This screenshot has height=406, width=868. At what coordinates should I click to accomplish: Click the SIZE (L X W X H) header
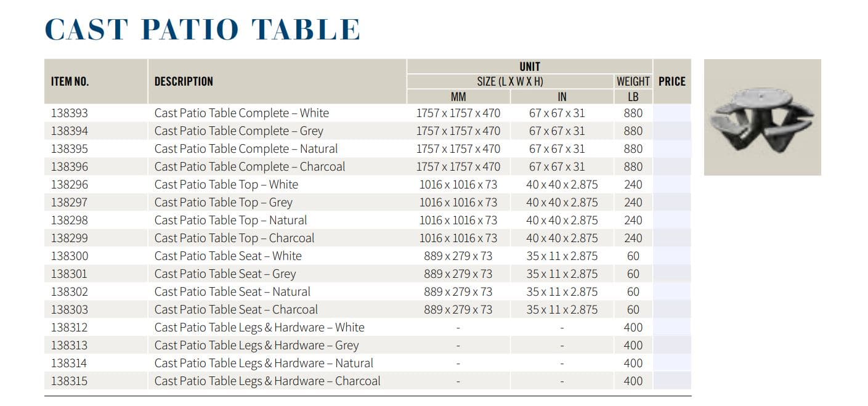pyautogui.click(x=509, y=81)
